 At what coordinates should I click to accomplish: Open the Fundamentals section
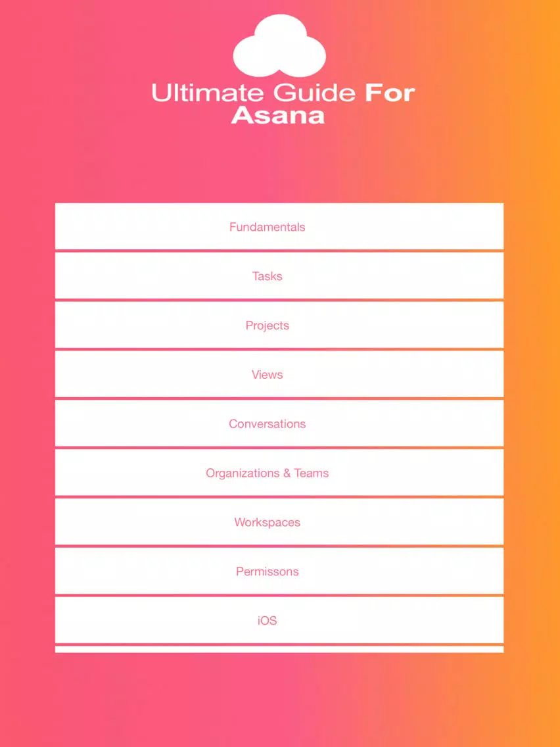coord(267,227)
